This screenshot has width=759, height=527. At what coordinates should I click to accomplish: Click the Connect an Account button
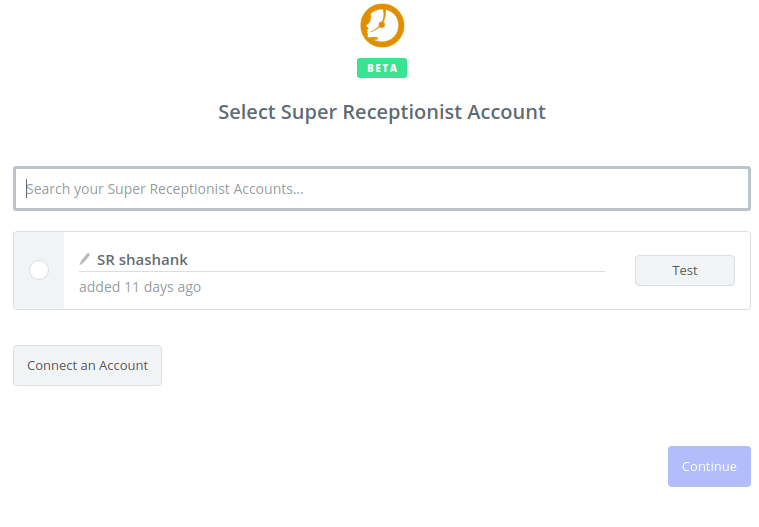(x=88, y=365)
